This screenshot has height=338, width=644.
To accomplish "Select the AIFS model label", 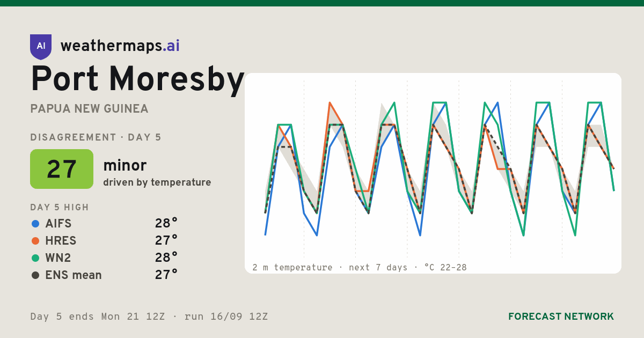I will coord(58,224).
